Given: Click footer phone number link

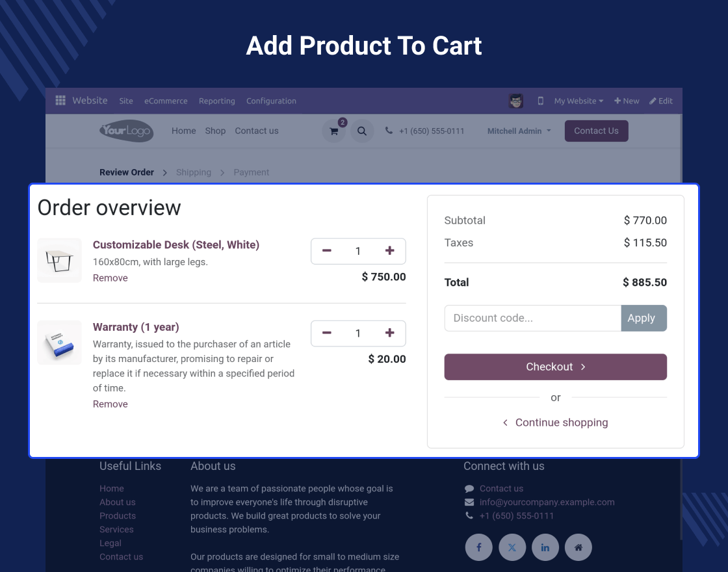Looking at the screenshot, I should [x=516, y=516].
